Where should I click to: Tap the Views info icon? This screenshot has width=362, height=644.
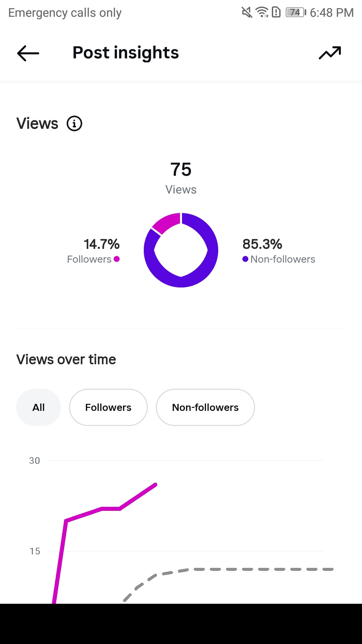(74, 123)
